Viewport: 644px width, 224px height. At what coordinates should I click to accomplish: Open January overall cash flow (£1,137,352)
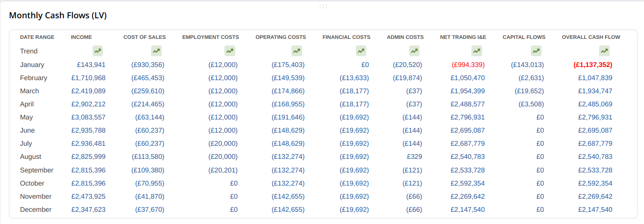[593, 65]
